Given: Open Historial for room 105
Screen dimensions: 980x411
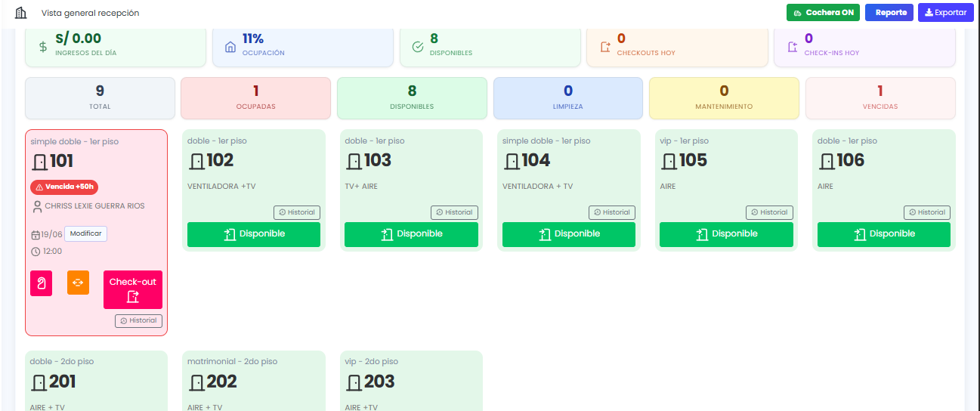Looking at the screenshot, I should (769, 212).
